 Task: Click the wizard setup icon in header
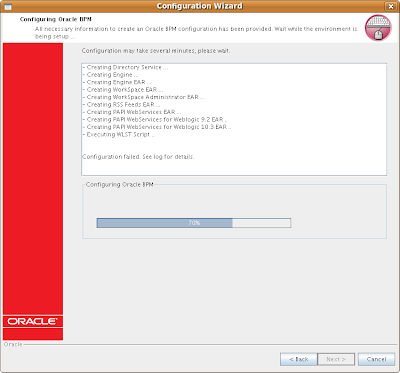pyautogui.click(x=378, y=28)
